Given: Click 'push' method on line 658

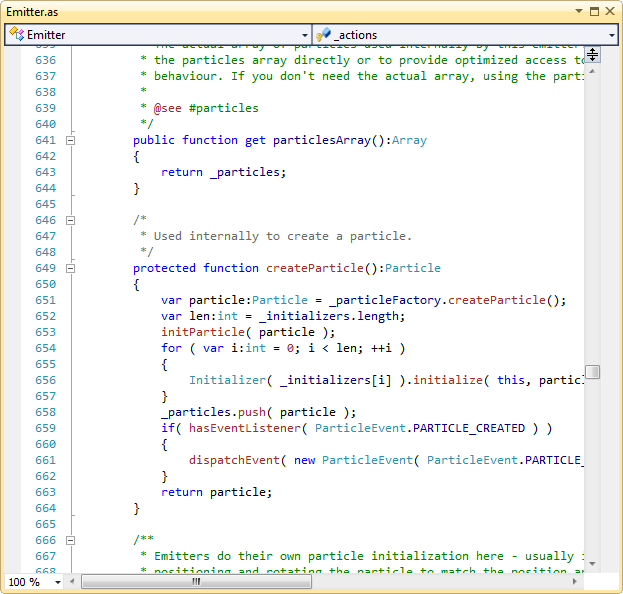Looking at the screenshot, I should [252, 412].
